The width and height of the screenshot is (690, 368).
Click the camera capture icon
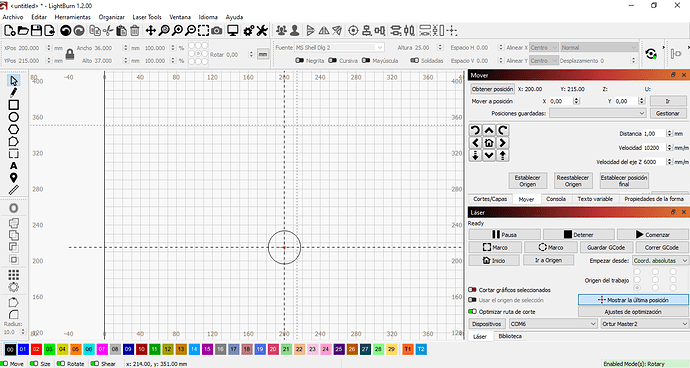[x=217, y=30]
